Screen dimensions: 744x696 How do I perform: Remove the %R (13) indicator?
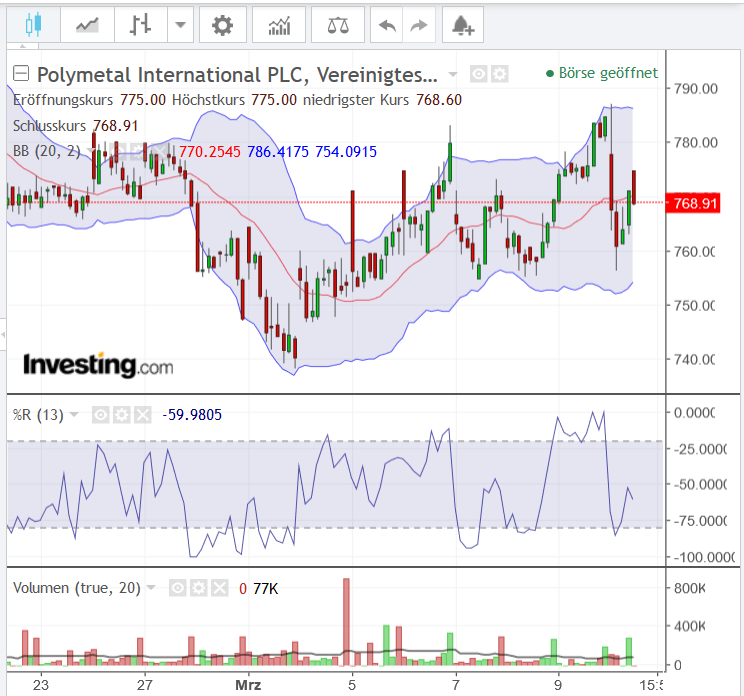[x=142, y=415]
